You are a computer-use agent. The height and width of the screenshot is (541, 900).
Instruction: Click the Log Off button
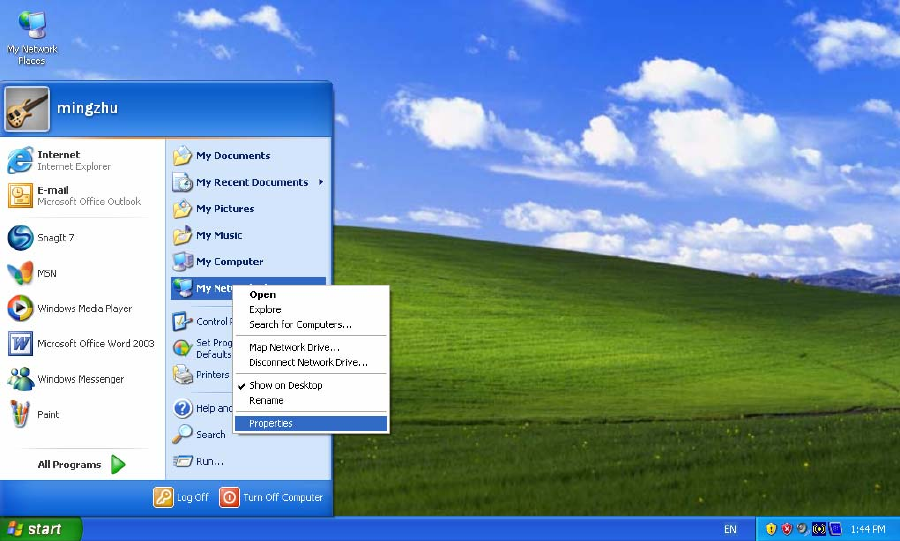182,497
